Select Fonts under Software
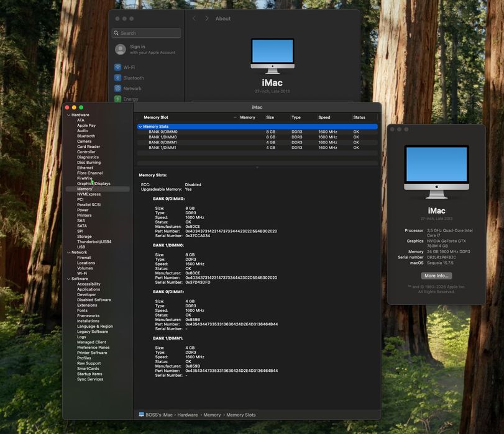Image resolution: width=504 pixels, height=434 pixels. click(x=82, y=310)
